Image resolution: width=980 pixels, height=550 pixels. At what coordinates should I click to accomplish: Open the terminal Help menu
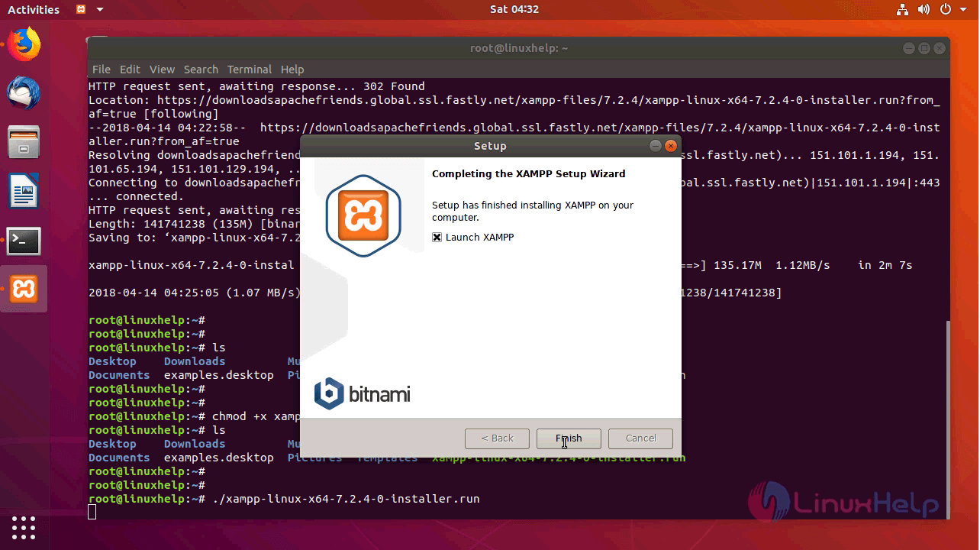click(x=292, y=69)
